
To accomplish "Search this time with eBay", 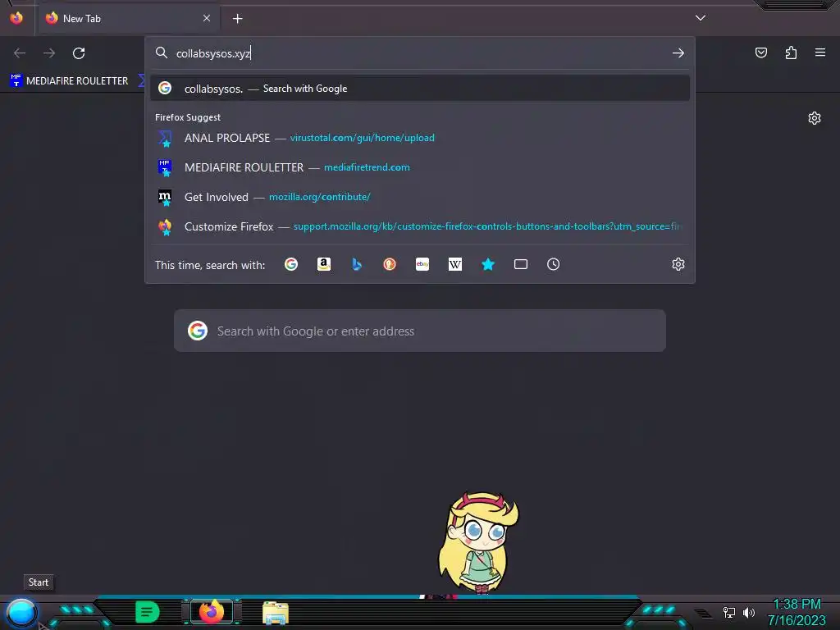I will pos(422,264).
